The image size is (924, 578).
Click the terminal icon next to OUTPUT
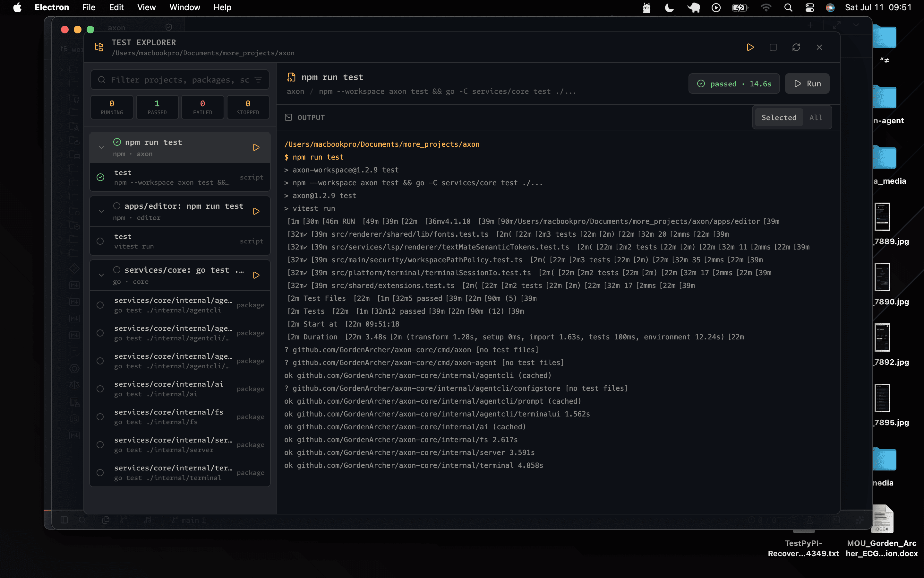(x=288, y=117)
